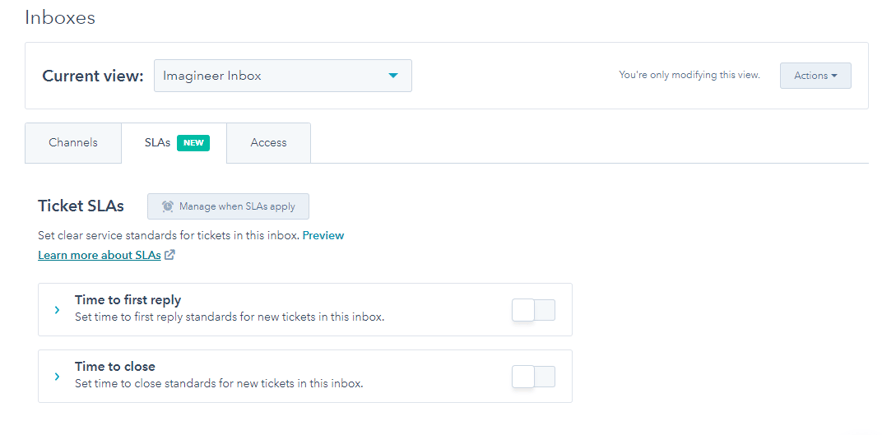
Task: Open the Preview link
Action: pyautogui.click(x=323, y=235)
